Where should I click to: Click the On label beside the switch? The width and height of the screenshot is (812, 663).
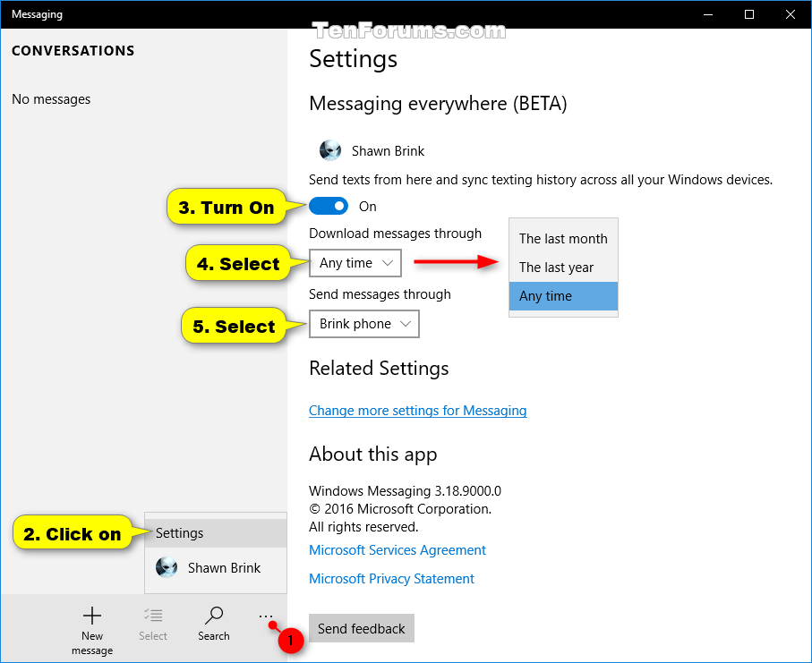click(368, 207)
